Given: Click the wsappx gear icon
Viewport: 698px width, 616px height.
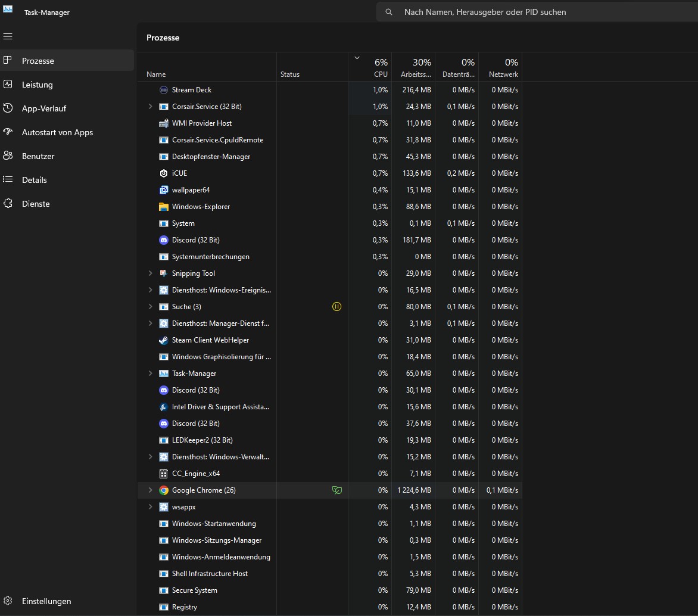Looking at the screenshot, I should [x=164, y=507].
